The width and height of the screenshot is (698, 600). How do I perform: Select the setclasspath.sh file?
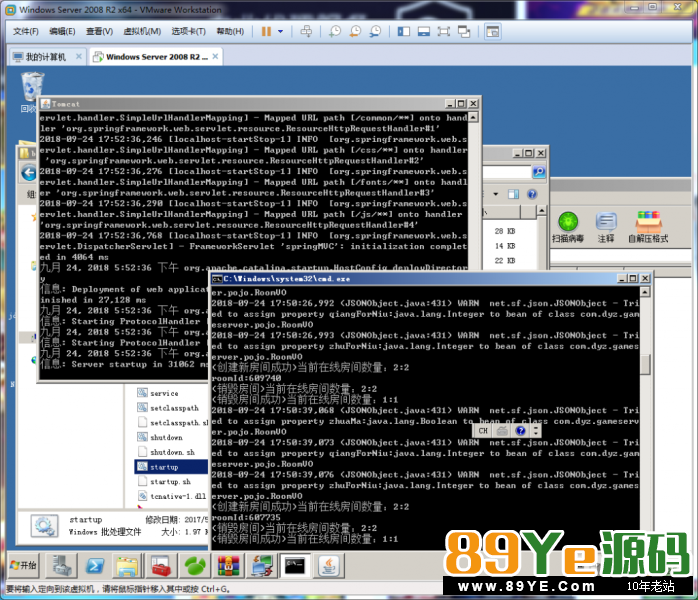point(172,422)
